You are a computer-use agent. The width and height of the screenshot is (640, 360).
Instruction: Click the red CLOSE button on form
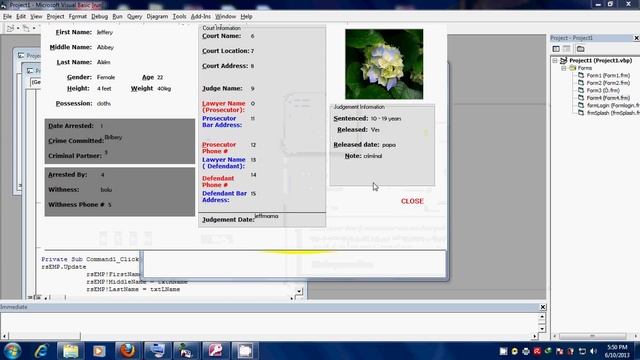(412, 201)
